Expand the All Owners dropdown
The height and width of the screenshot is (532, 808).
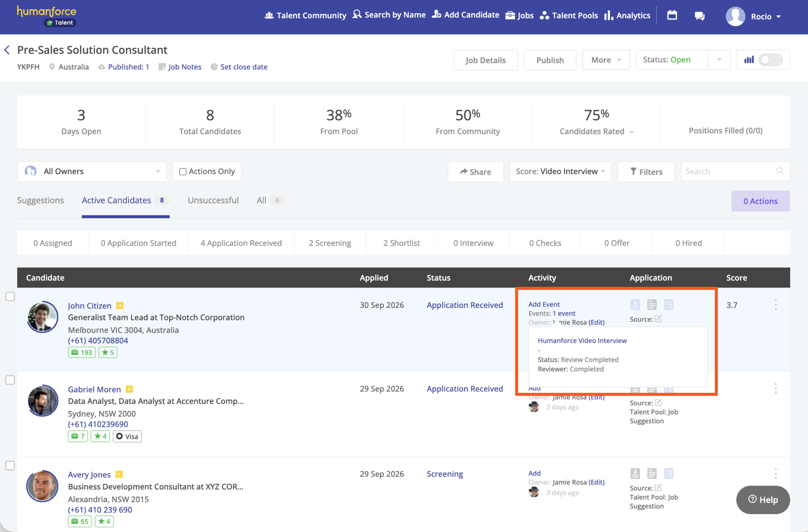click(x=92, y=171)
